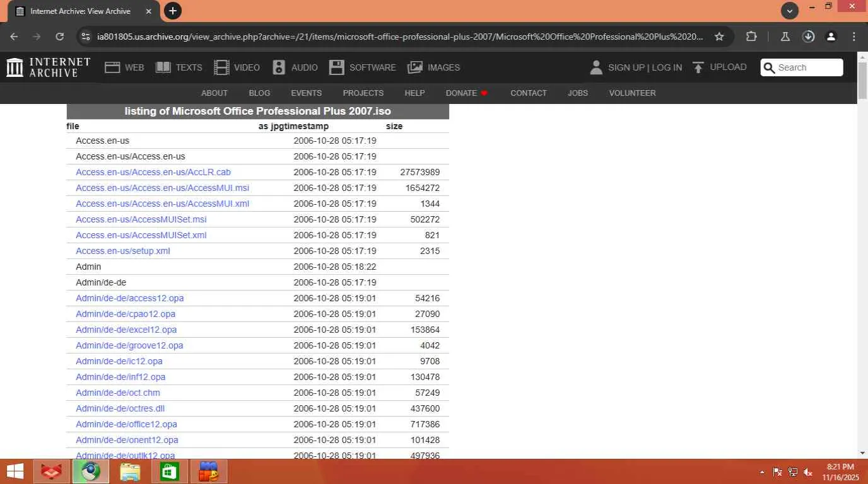Go back to the previous page

point(14,37)
